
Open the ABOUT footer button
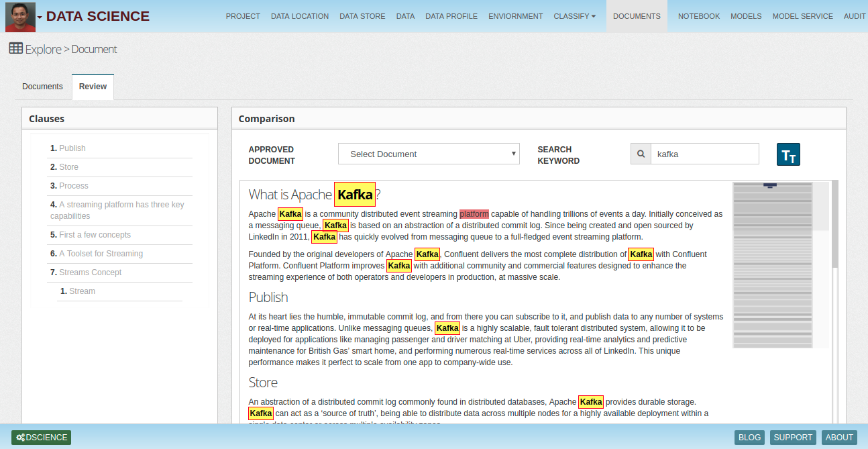[839, 438]
